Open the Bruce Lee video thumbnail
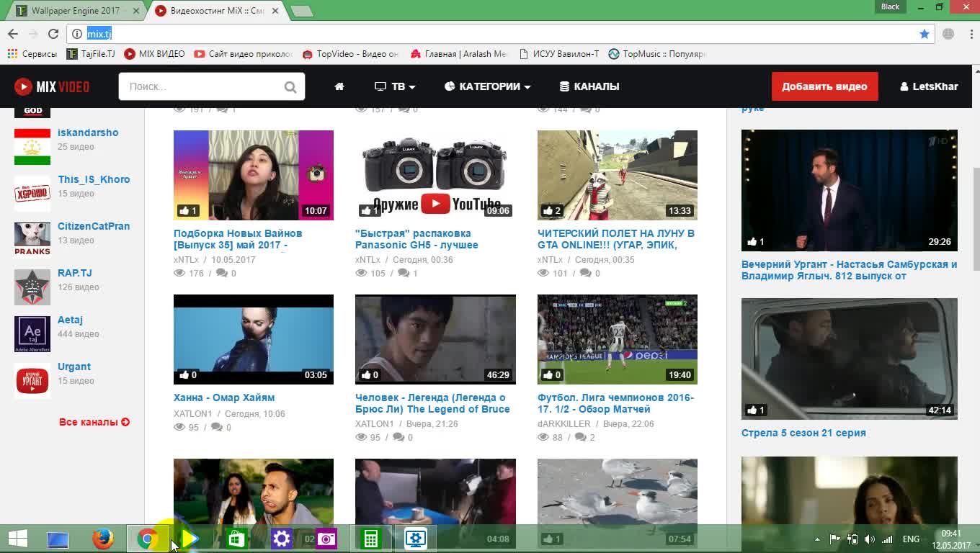This screenshot has width=980, height=553. pyautogui.click(x=435, y=339)
